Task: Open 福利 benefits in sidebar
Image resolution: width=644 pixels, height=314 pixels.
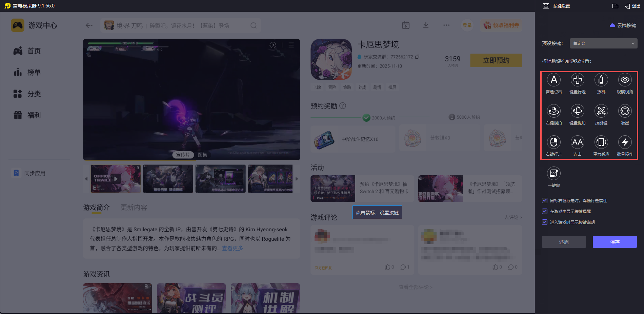Action: (x=27, y=115)
